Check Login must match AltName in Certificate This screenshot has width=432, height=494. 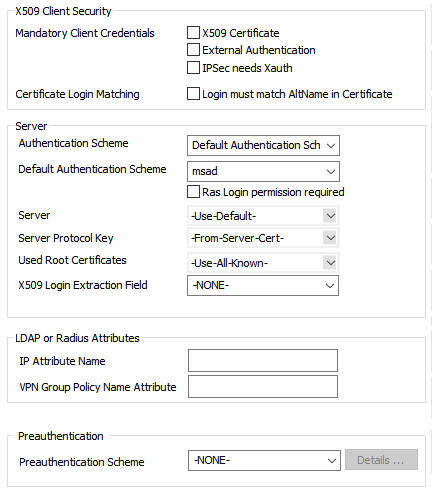tap(193, 94)
